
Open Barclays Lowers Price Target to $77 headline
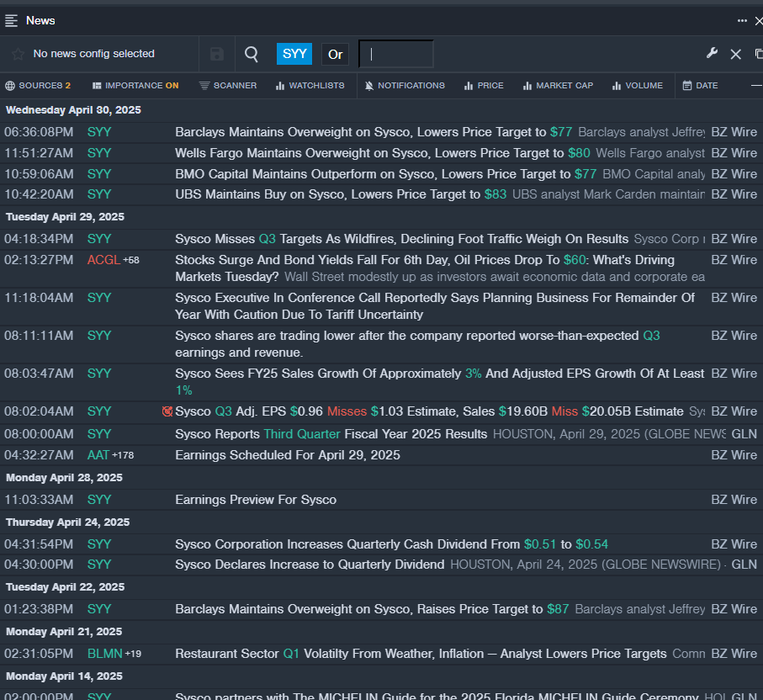(374, 132)
